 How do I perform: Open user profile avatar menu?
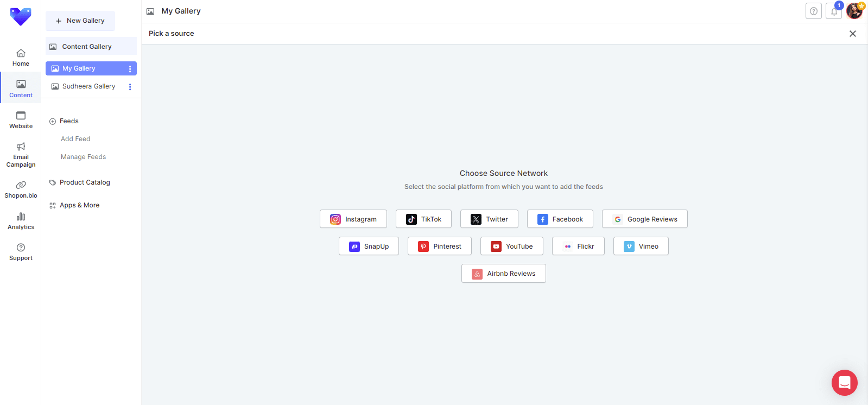pyautogui.click(x=854, y=11)
